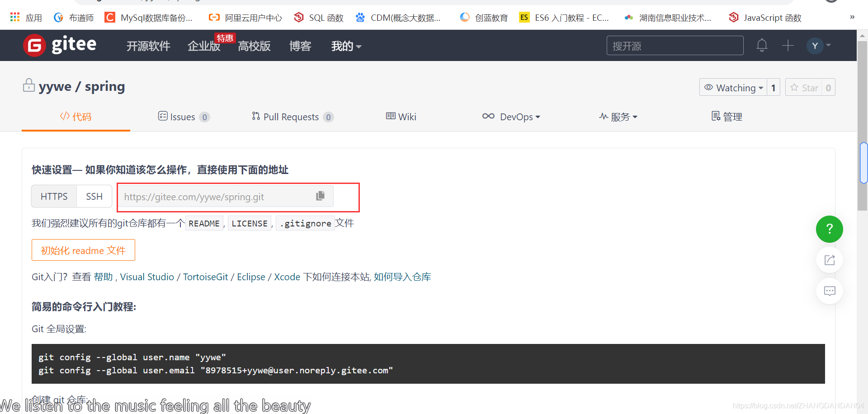Open 博客 in the nav bar
The image size is (868, 414).
pos(300,46)
